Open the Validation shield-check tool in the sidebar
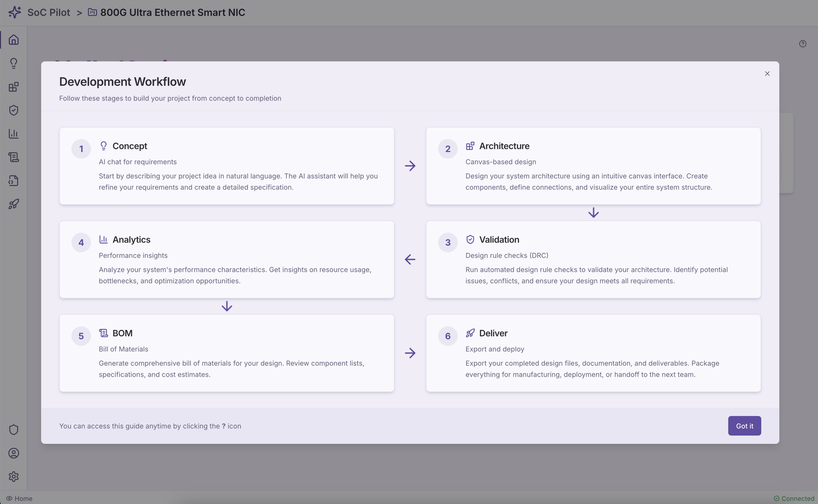This screenshot has height=504, width=818. point(14,110)
